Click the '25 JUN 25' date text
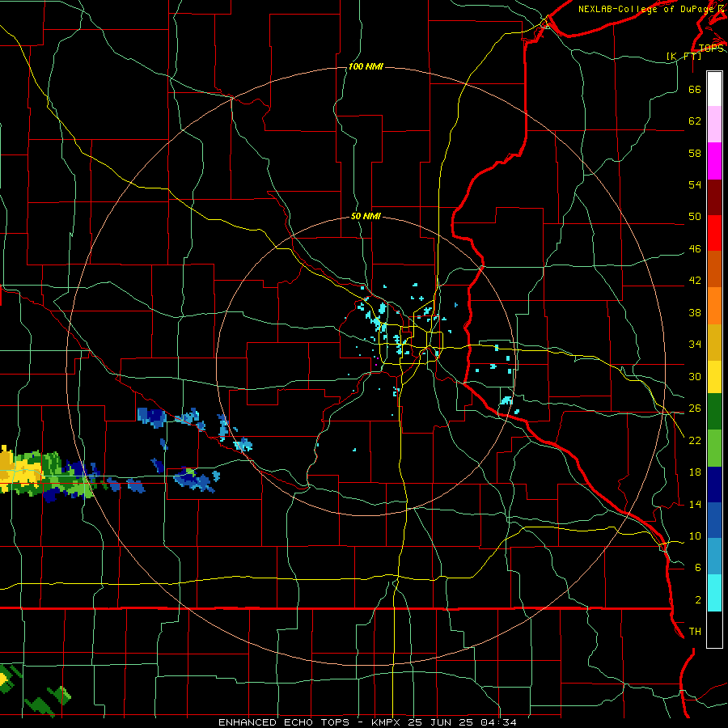This screenshot has height=728, width=728. (441, 722)
